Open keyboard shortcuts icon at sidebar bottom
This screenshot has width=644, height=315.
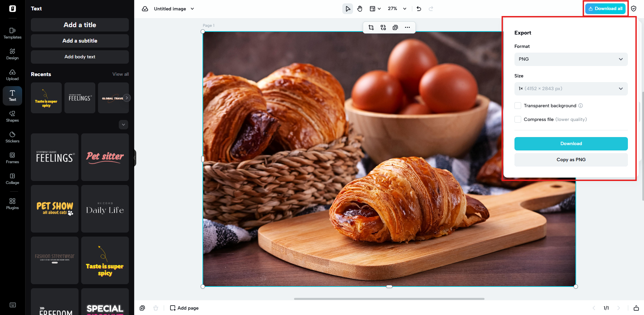click(x=13, y=305)
